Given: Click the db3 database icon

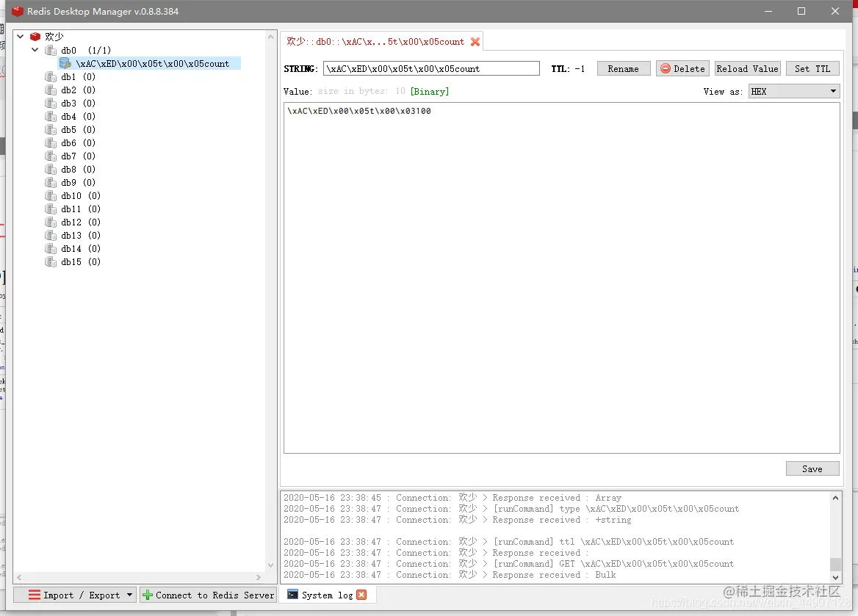Looking at the screenshot, I should tap(51, 104).
